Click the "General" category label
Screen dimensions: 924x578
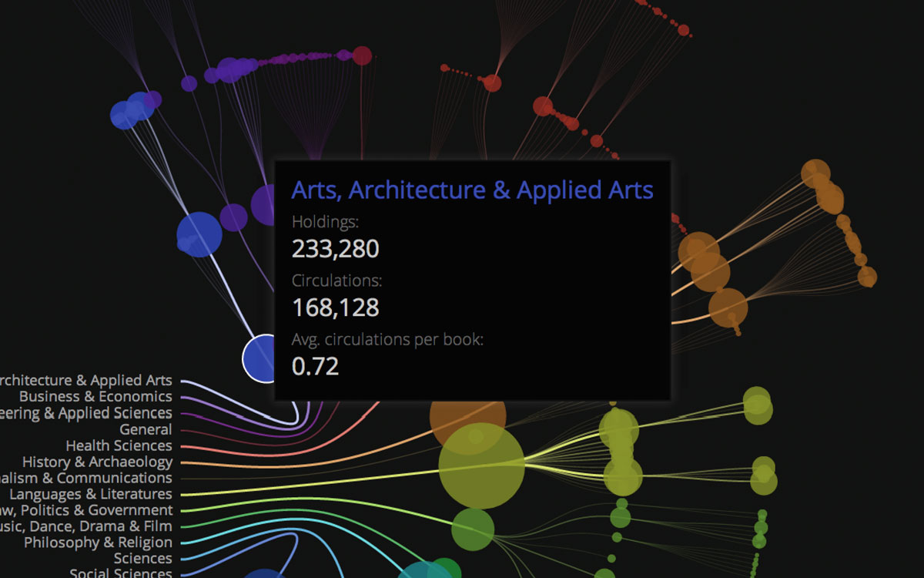pyautogui.click(x=146, y=429)
